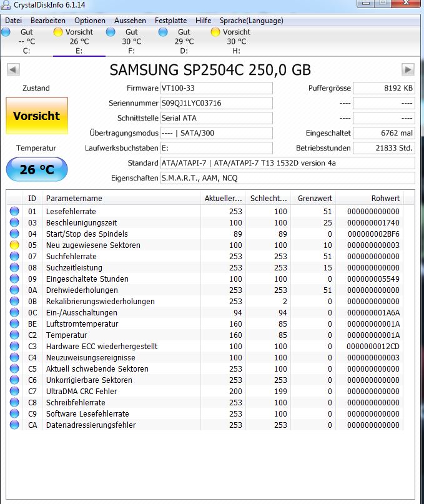Select raw value 000000002BF6

373,234
